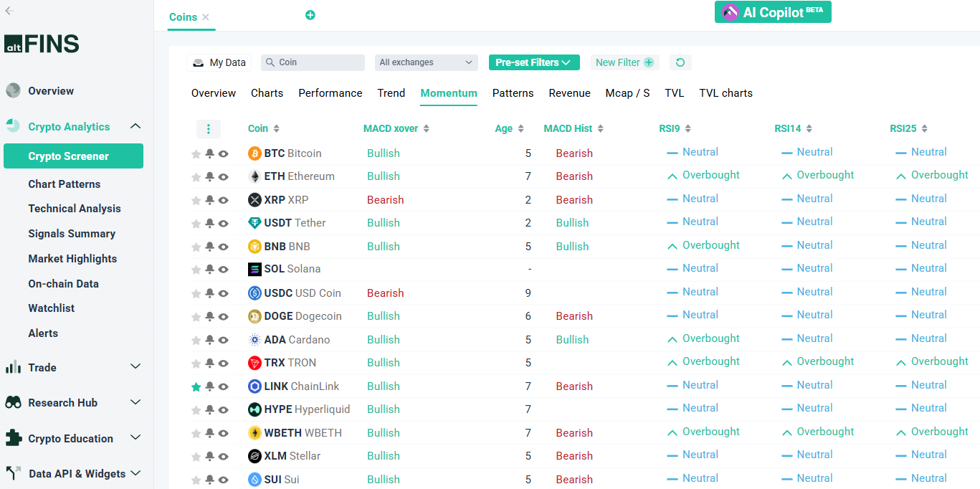Favorite Bitcoin with the star icon
The image size is (980, 489).
pos(196,153)
